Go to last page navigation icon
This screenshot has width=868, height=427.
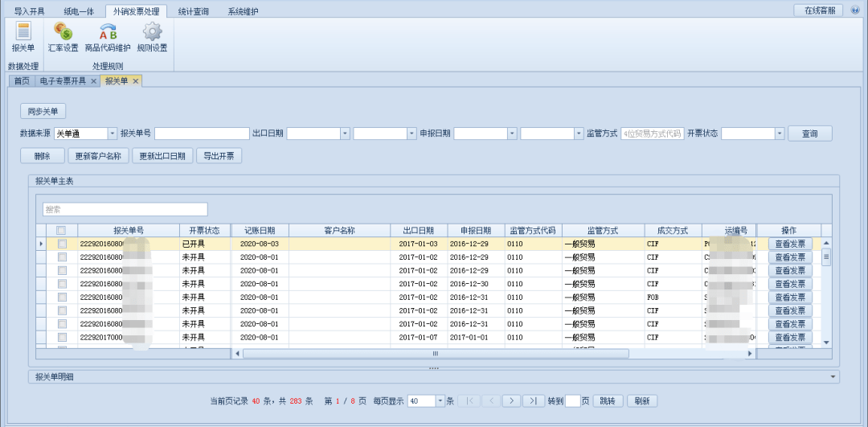(534, 401)
